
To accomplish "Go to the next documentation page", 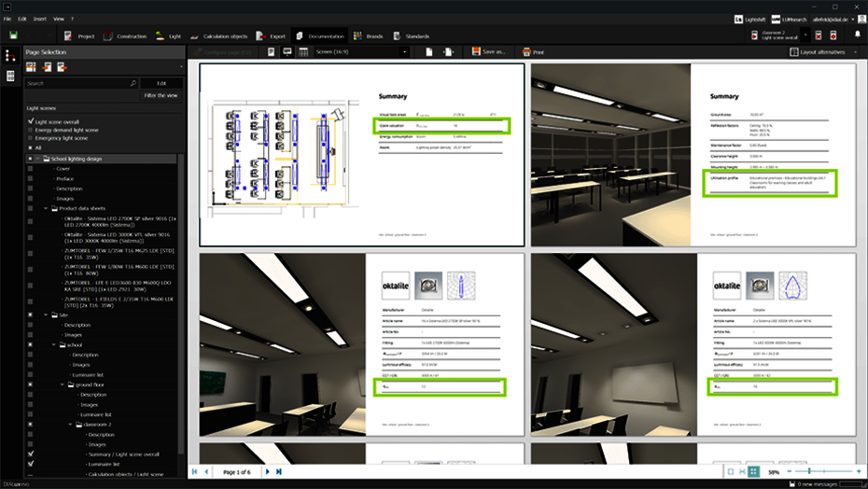I will pos(268,472).
